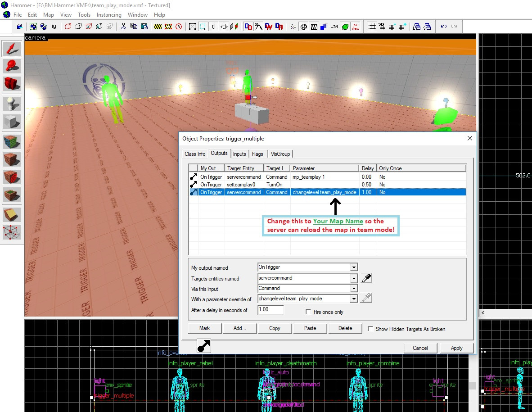This screenshot has height=412, width=532.
Task: Open the Instancing menu
Action: 109,15
